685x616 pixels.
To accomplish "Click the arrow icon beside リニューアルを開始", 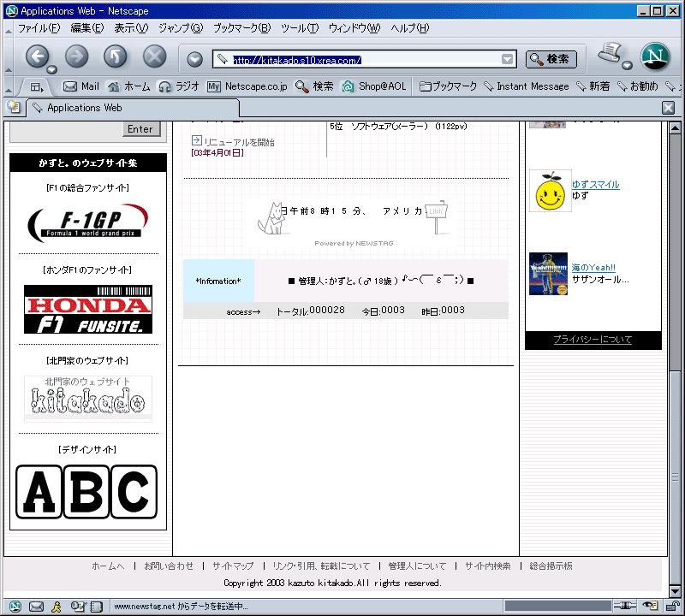I will click(197, 140).
